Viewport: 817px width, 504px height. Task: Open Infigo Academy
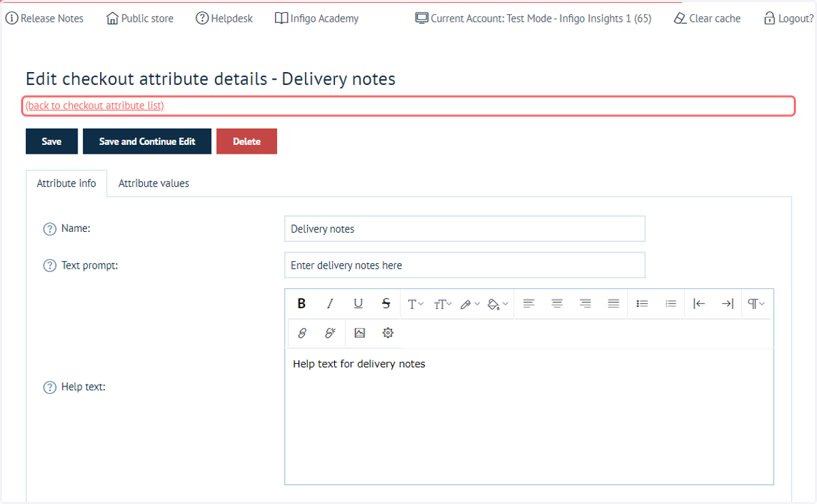point(317,18)
